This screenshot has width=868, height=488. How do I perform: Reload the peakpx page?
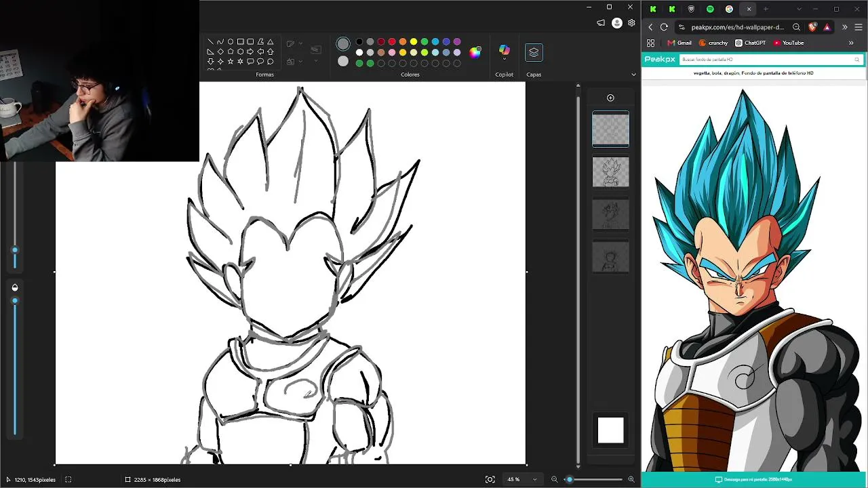[x=664, y=27]
